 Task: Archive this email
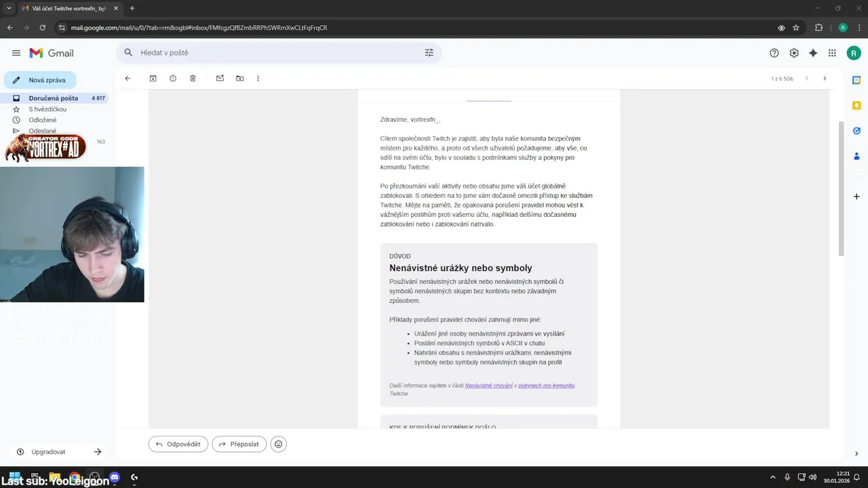(x=153, y=79)
